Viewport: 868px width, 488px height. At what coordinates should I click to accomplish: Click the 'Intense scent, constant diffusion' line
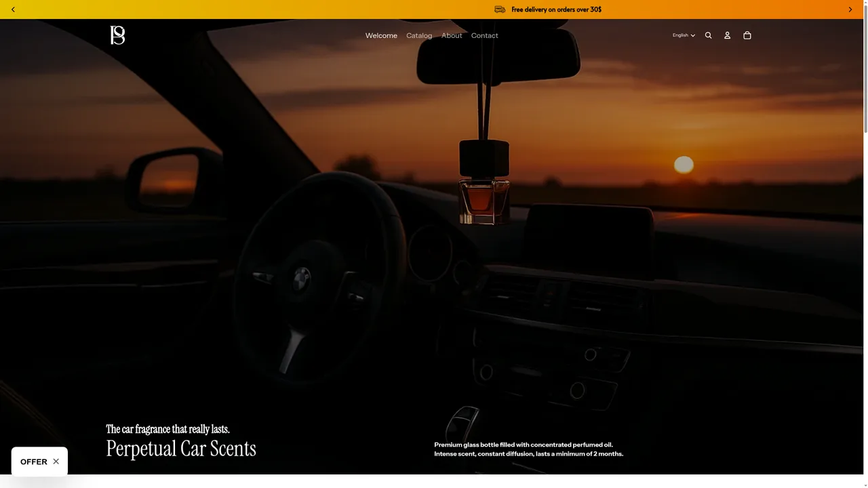(529, 453)
